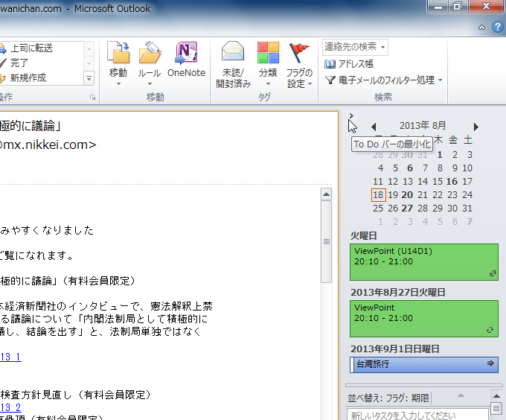Select August 18 in calendar
Viewport: 506px width, 420px height.
click(378, 195)
